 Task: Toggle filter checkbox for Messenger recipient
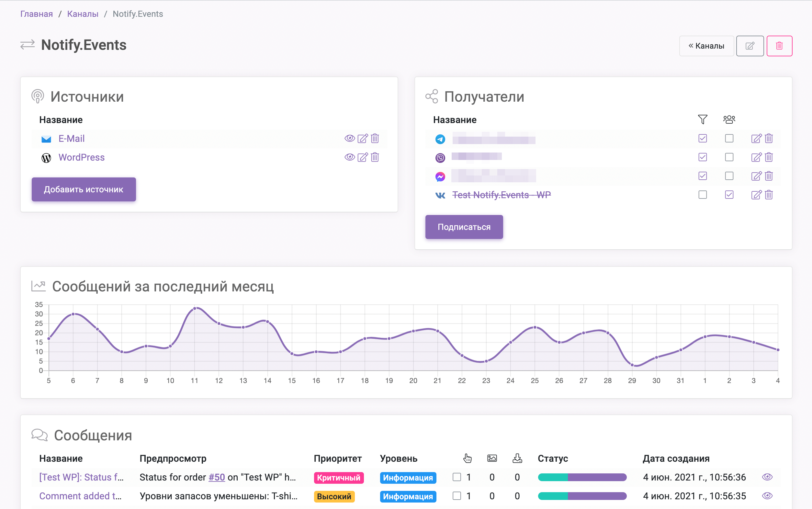click(703, 176)
